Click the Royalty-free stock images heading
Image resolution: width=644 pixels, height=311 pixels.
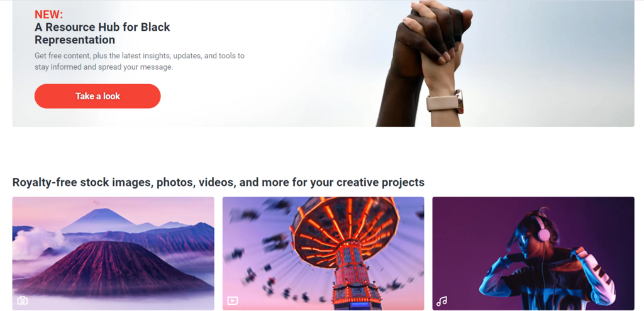[218, 182]
